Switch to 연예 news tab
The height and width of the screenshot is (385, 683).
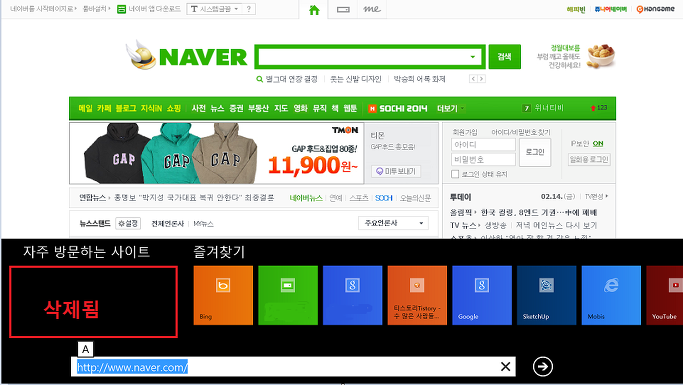coord(336,198)
